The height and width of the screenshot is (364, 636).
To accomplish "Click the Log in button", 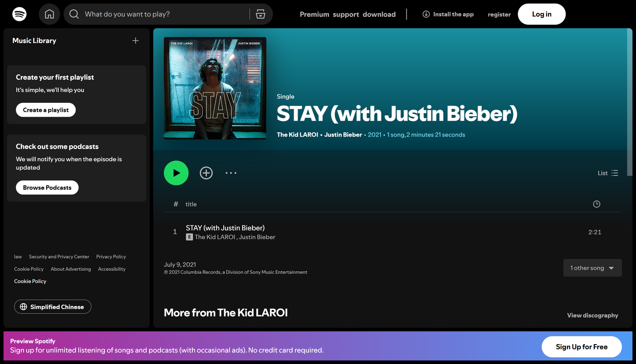I will click(x=542, y=14).
